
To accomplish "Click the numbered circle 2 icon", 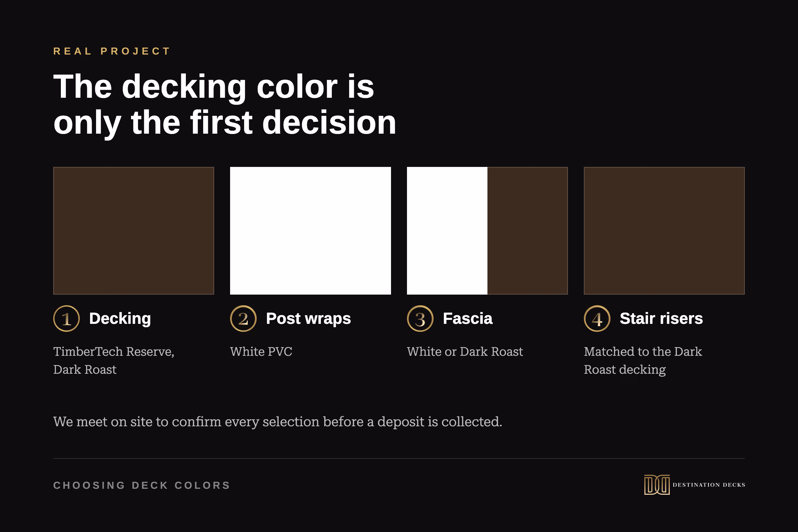I will (x=243, y=319).
